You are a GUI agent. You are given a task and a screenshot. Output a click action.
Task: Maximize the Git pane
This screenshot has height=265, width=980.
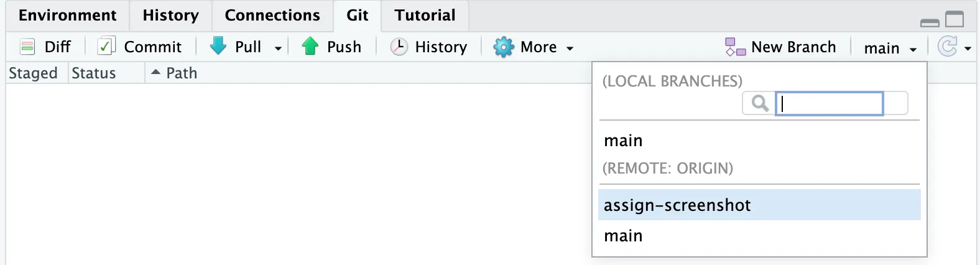(955, 20)
